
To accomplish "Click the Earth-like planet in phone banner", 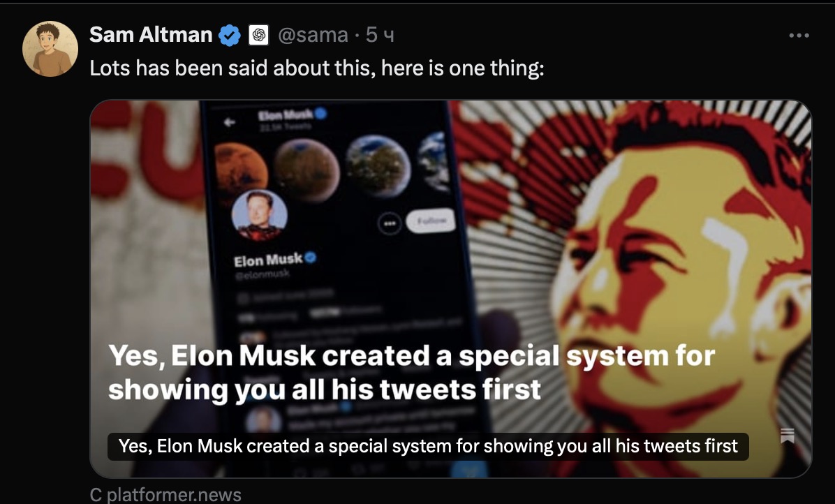I will point(378,165).
